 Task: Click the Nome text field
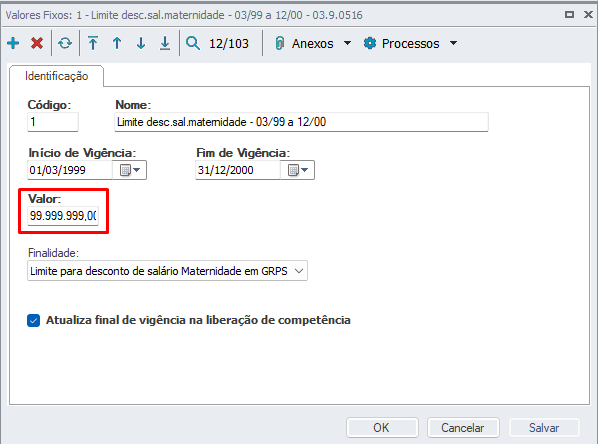click(x=301, y=122)
